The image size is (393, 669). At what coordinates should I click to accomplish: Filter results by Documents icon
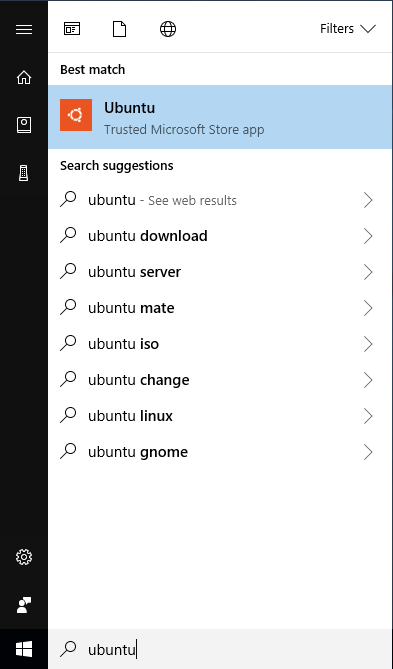click(119, 29)
